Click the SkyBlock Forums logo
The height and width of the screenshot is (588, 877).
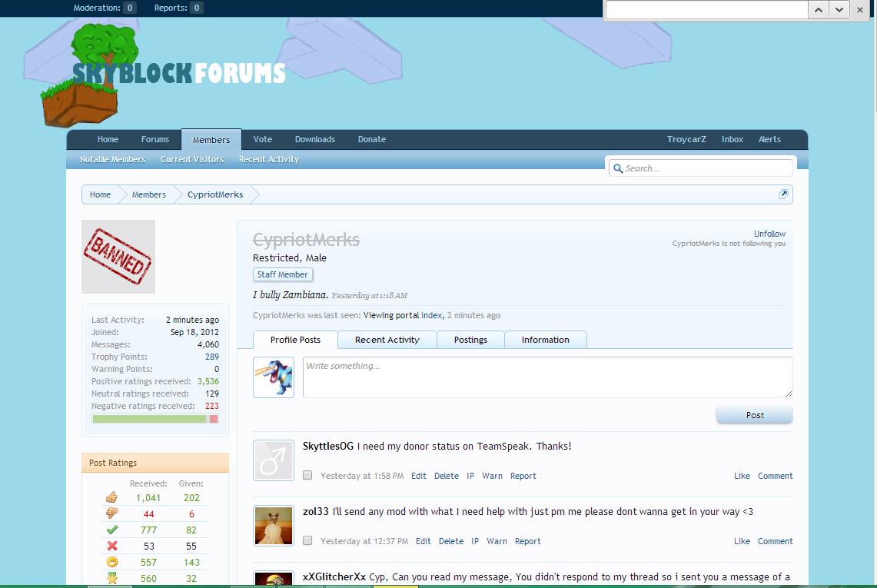[x=163, y=75]
